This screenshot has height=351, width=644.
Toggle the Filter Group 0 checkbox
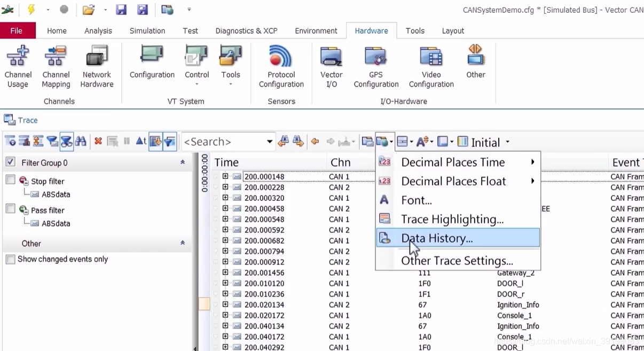[10, 162]
